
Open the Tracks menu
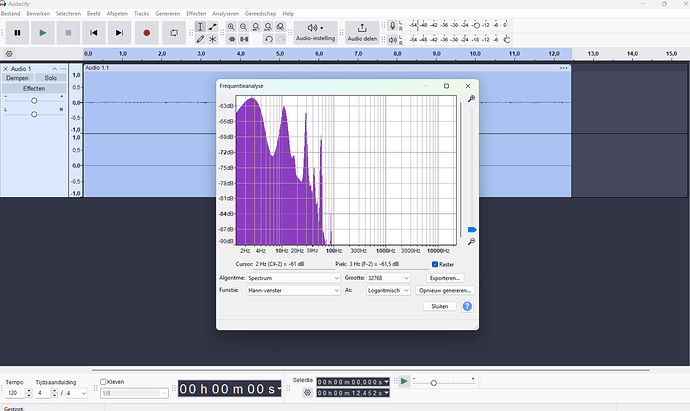tap(141, 14)
